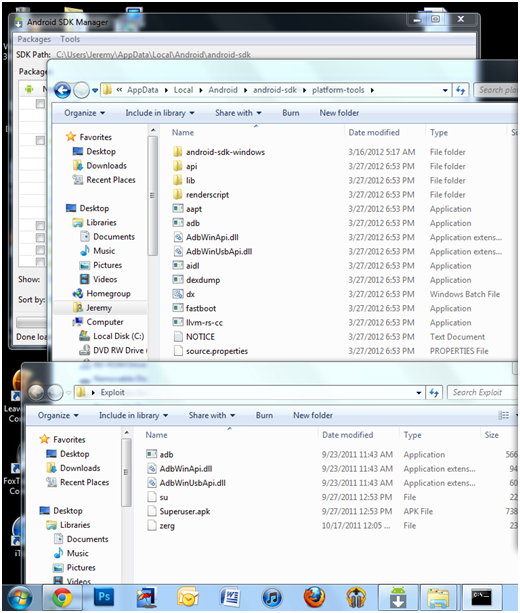Sort by Type column in Exploit window
The width and height of the screenshot is (520, 613).
tap(412, 435)
